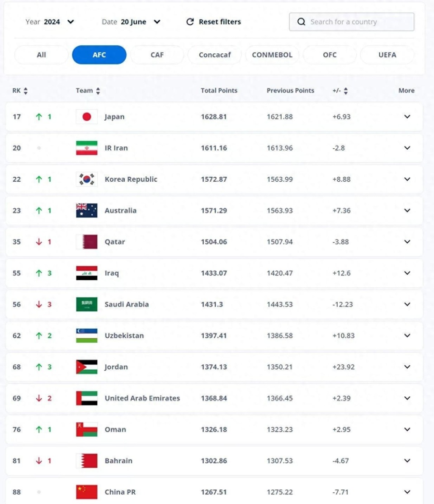
Task: Open the Date 20 June dropdown
Action: point(131,22)
